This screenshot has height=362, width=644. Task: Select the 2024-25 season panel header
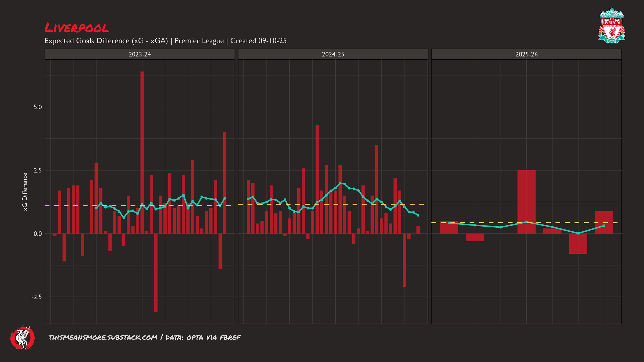pos(333,54)
